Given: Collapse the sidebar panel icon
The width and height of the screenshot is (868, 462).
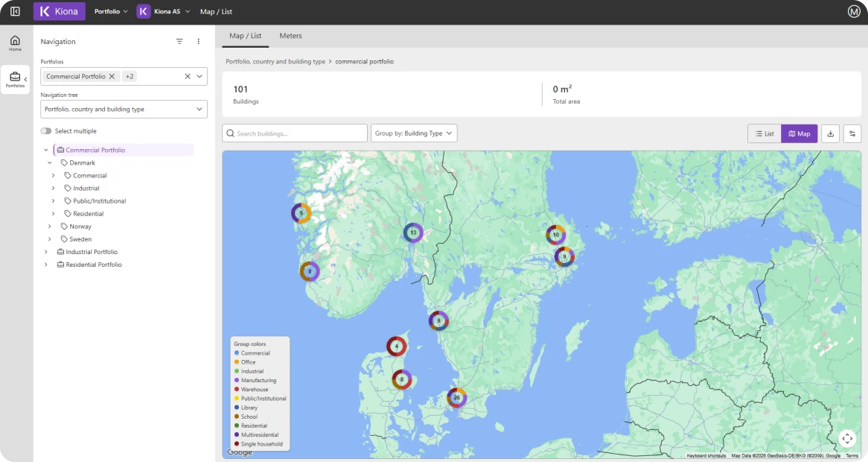Looking at the screenshot, I should click(15, 11).
